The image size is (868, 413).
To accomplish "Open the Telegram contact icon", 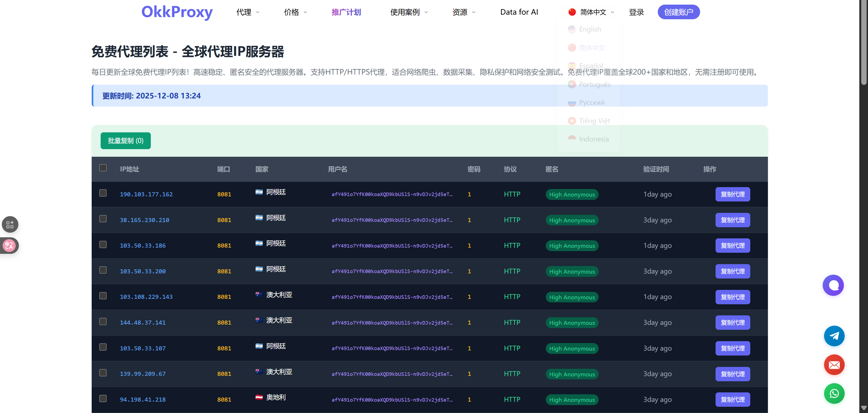I will pos(834,336).
